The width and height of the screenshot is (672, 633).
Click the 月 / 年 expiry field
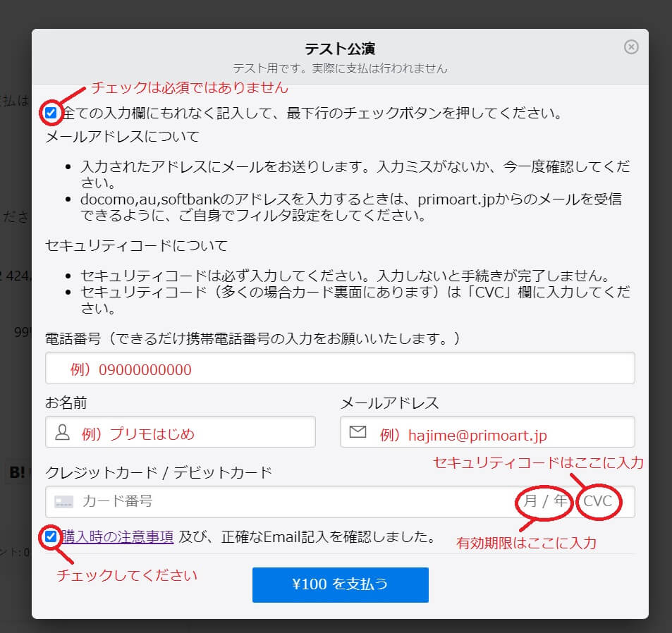click(x=544, y=501)
